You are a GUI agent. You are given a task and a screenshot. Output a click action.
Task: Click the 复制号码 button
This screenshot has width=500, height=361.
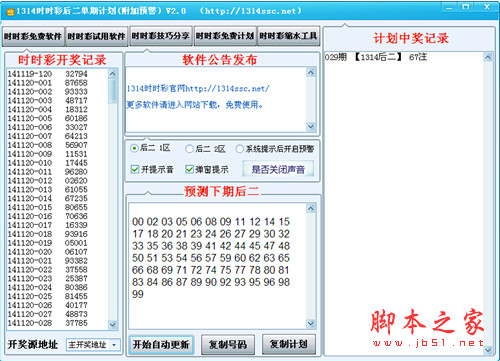pyautogui.click(x=228, y=344)
